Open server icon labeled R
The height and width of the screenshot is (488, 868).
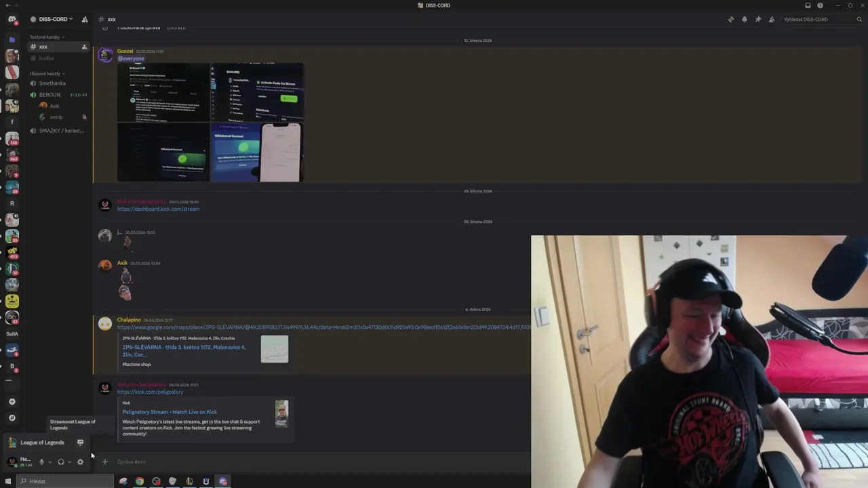[12, 203]
